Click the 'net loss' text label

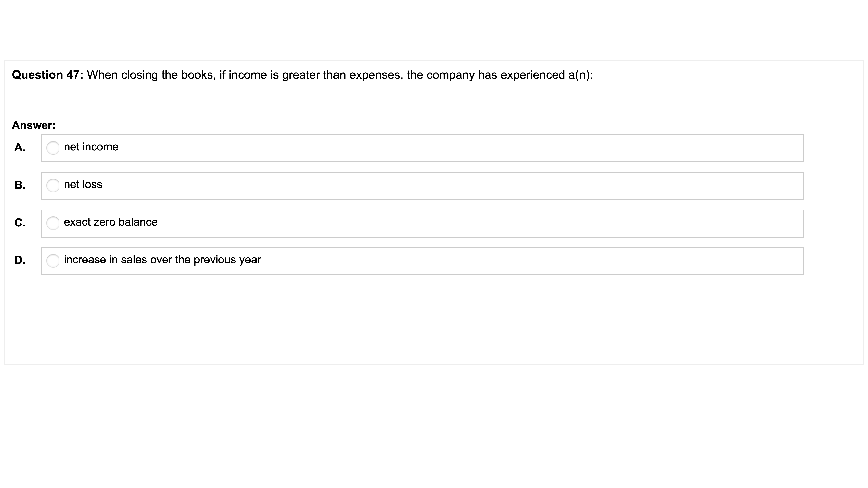point(83,184)
